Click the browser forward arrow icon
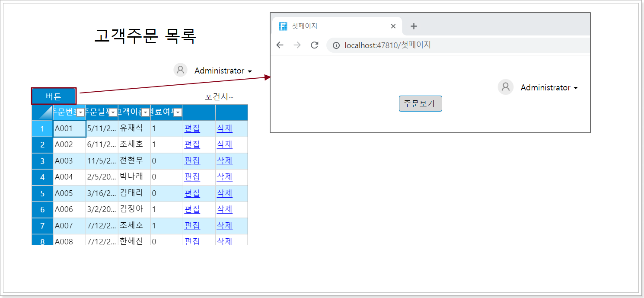This screenshot has height=298, width=644. [297, 45]
